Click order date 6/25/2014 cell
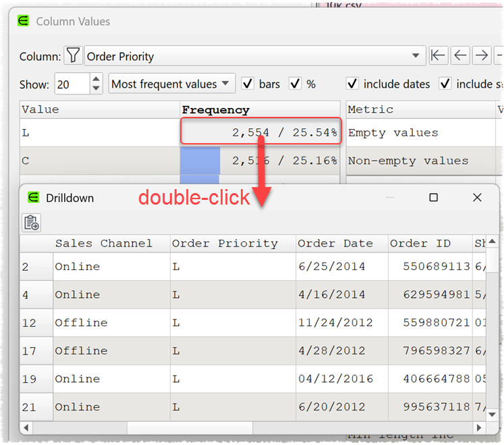 click(341, 267)
